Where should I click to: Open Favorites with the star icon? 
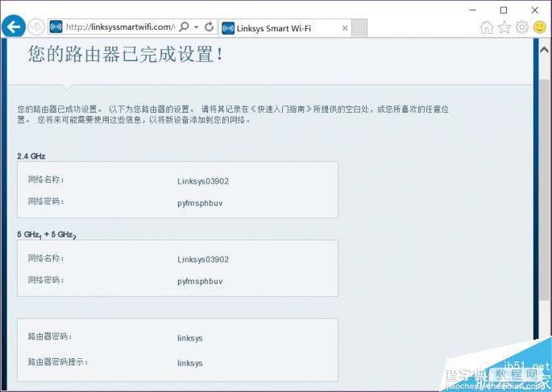tap(504, 27)
